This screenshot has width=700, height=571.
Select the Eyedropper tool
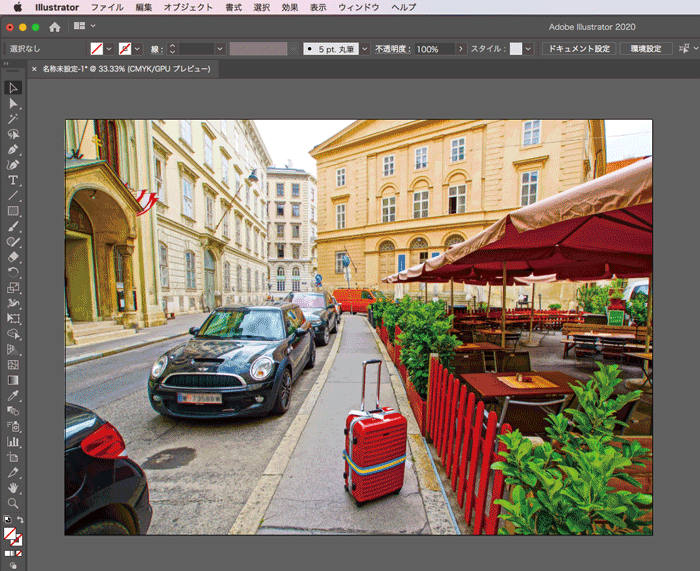13,395
